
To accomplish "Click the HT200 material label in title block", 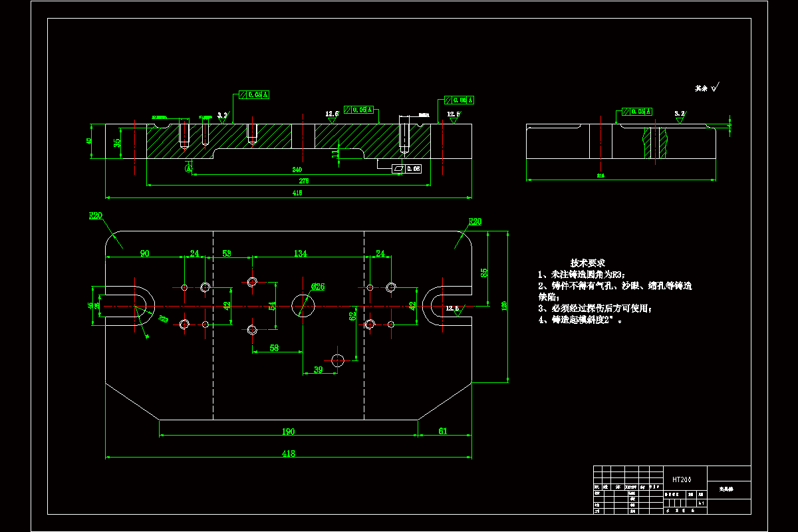I will coord(682,479).
